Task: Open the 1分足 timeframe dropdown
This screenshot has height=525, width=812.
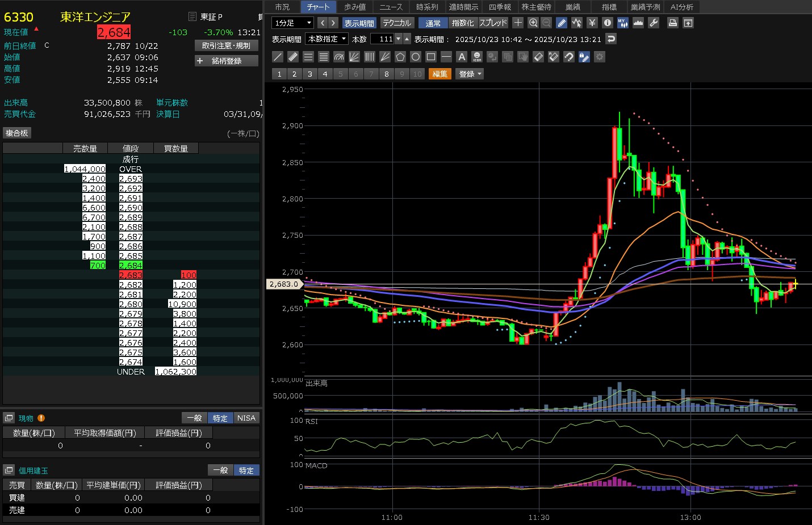Action: (293, 23)
